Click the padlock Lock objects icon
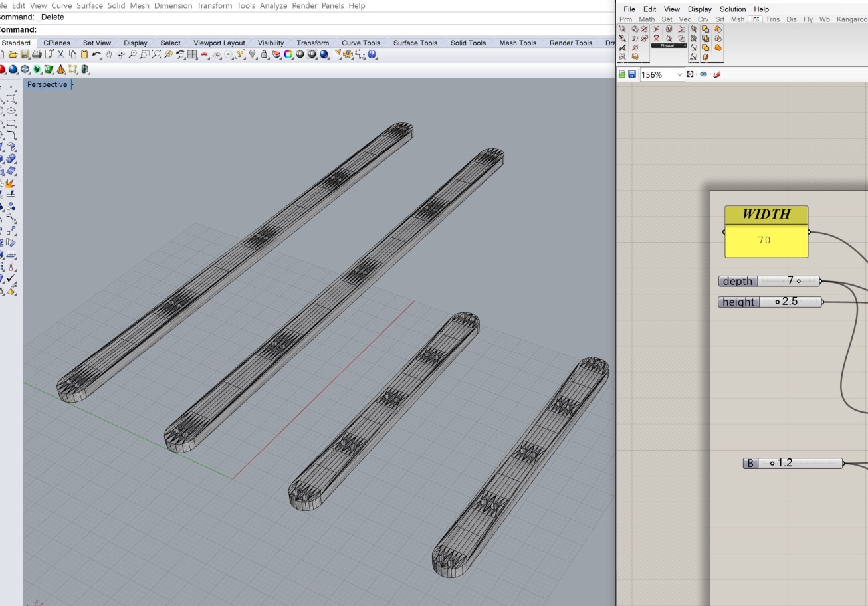 (264, 54)
